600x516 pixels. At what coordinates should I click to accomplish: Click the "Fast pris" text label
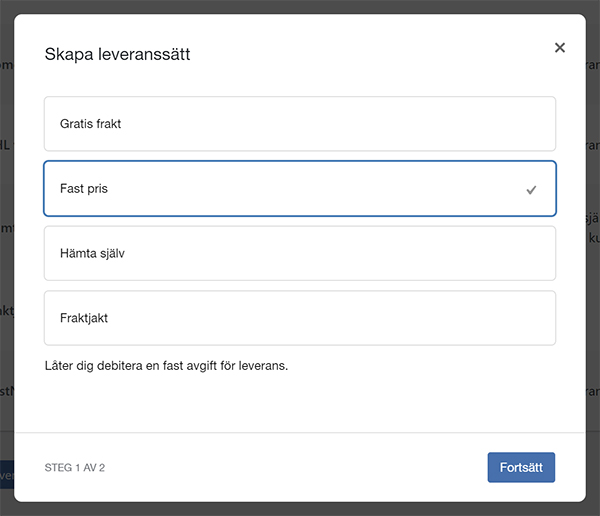click(x=84, y=189)
